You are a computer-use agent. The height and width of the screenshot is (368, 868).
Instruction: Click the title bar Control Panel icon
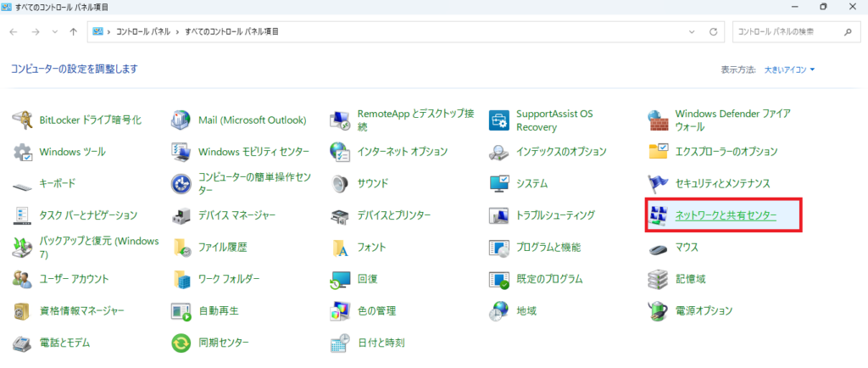pyautogui.click(x=7, y=7)
